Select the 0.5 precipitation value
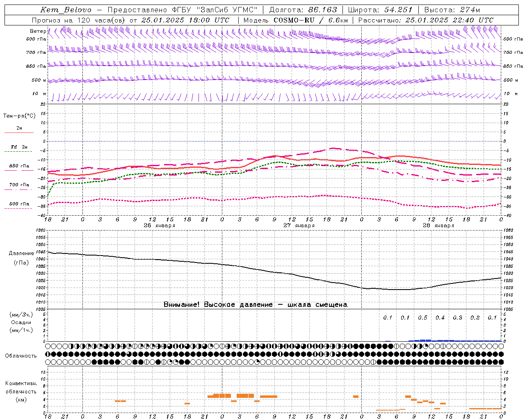This screenshot has width=525, height=420. [x=422, y=318]
